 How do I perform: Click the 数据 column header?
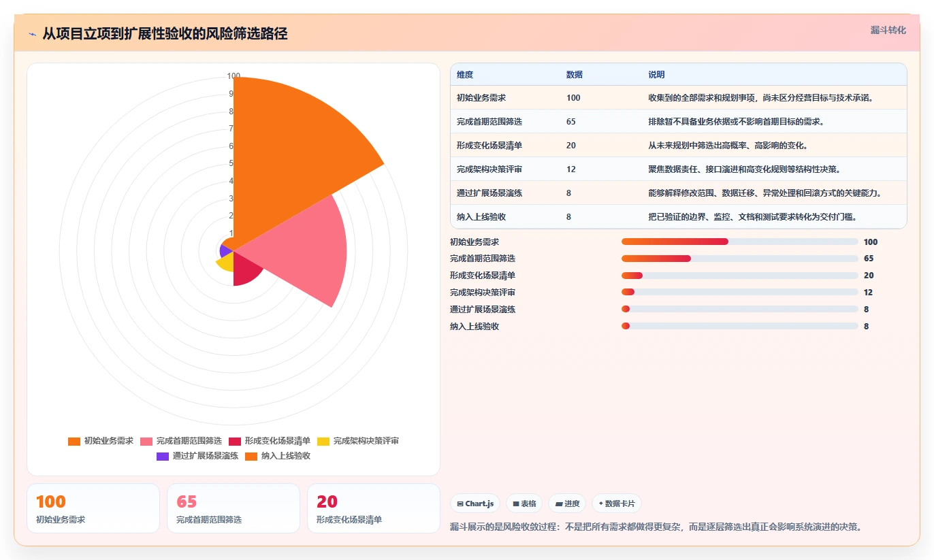574,75
